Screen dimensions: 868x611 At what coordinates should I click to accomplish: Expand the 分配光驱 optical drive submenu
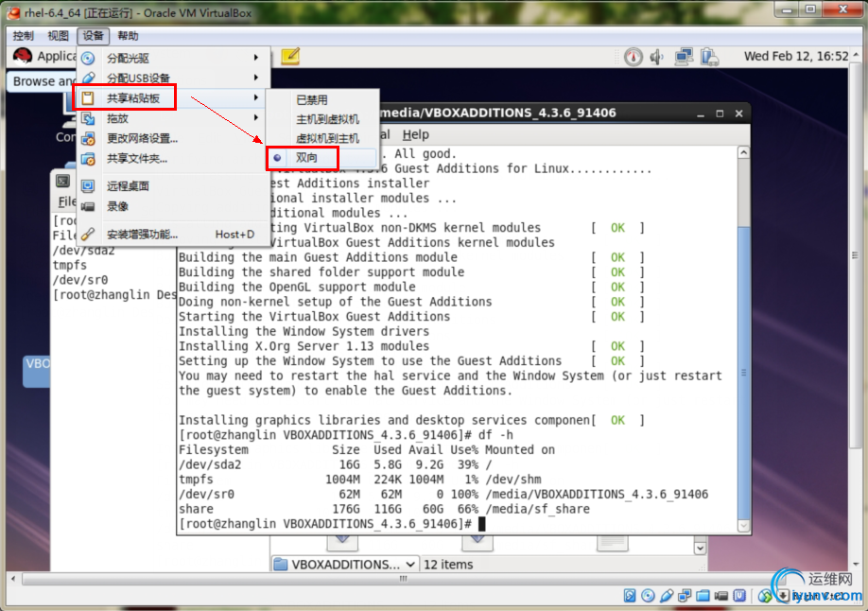pos(173,58)
